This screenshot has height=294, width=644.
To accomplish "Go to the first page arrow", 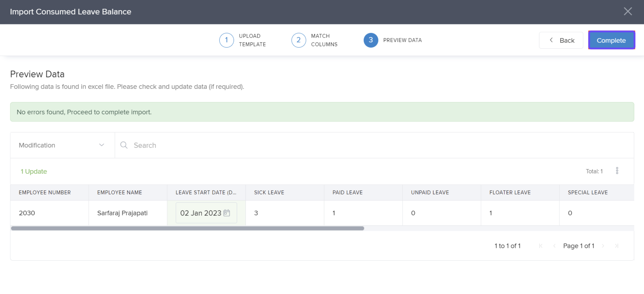I will (541, 246).
